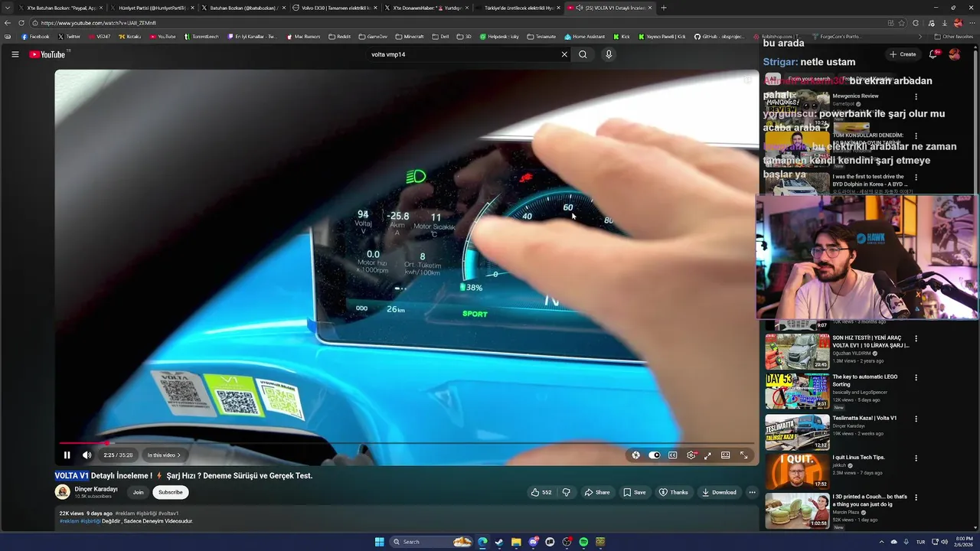The width and height of the screenshot is (980, 551).
Task: Share the video
Action: (x=597, y=492)
